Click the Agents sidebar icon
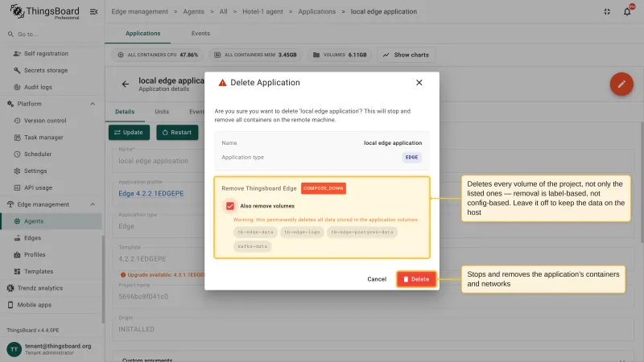The width and height of the screenshot is (644, 362). pos(17,221)
